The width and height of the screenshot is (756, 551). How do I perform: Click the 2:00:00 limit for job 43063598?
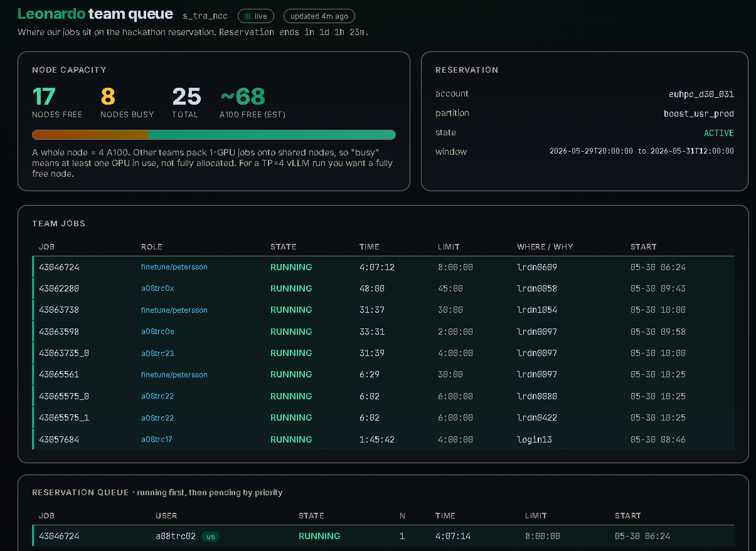point(455,332)
